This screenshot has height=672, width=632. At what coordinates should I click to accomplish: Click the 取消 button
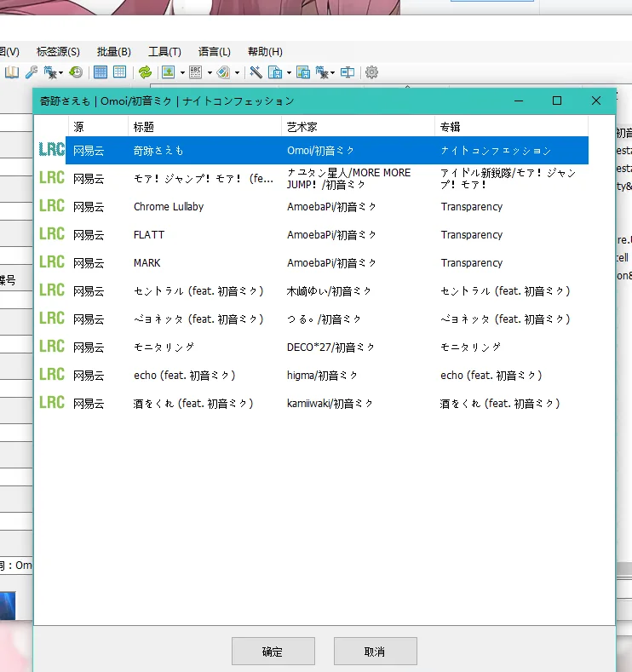coord(376,651)
